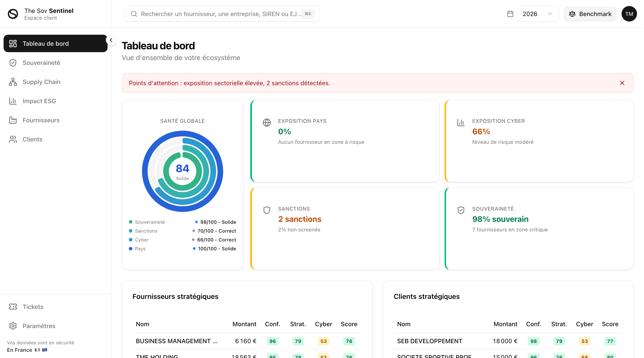Click the shield icon on Sanctions card
Viewport: 644px width, 358px height.
[267, 210]
